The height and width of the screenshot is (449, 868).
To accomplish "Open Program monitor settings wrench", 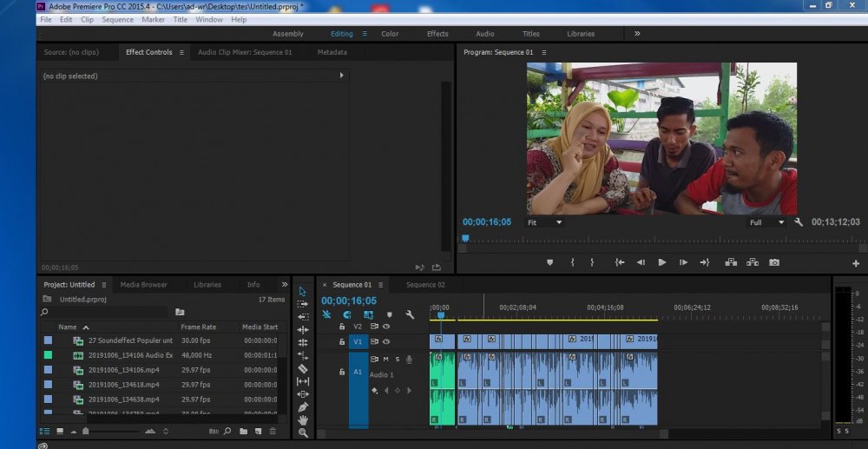I will coord(799,222).
